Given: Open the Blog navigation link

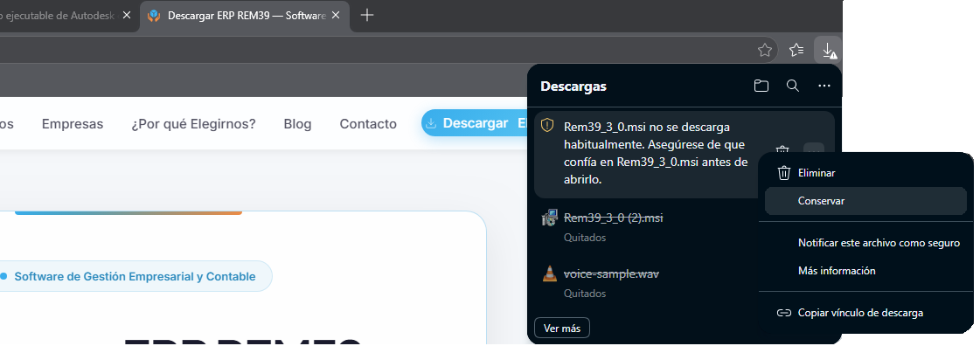Looking at the screenshot, I should click(x=297, y=124).
